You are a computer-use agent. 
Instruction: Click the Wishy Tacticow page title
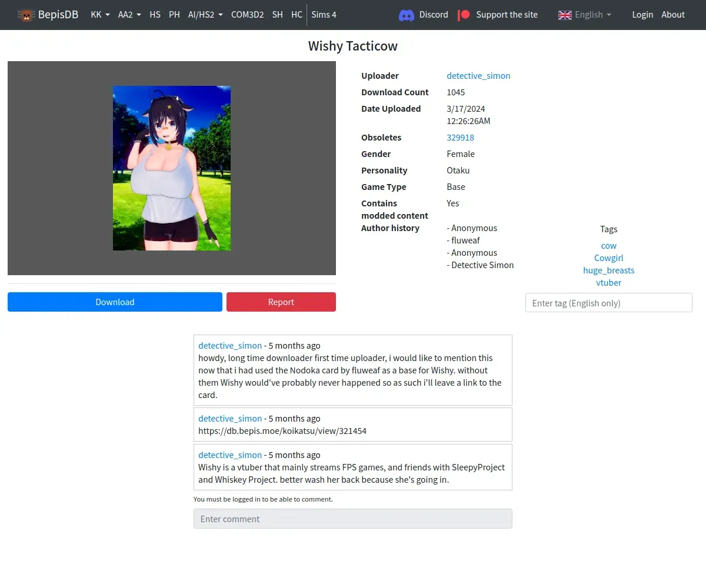(353, 46)
